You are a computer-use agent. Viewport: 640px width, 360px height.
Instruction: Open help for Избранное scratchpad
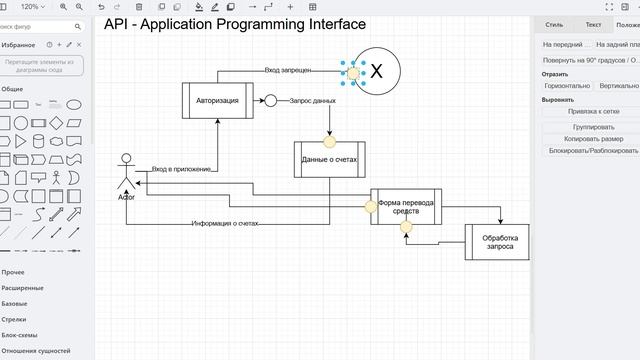click(49, 44)
